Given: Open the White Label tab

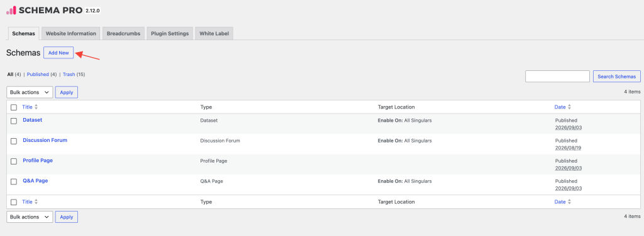Looking at the screenshot, I should [x=214, y=34].
